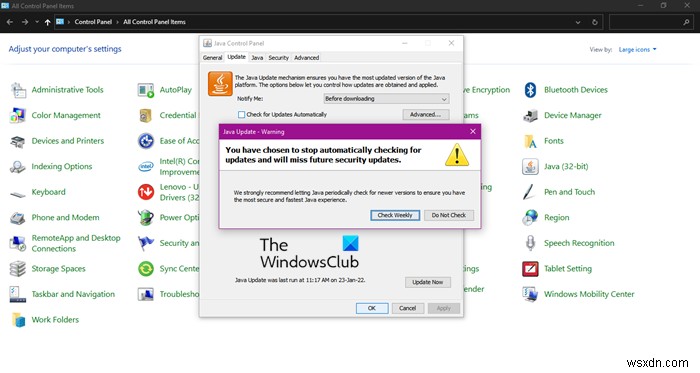Open the Advanced tab
This screenshot has height=373, width=700.
coord(307,58)
